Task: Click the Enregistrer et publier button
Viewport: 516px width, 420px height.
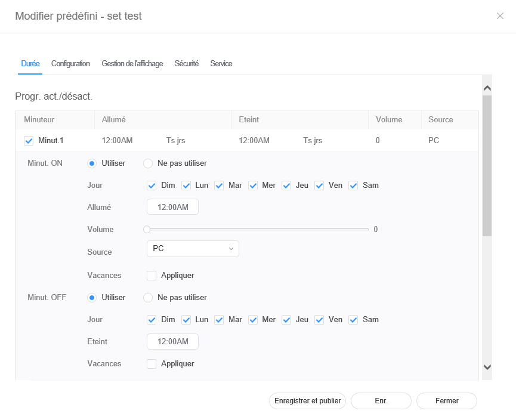Action: (307, 401)
